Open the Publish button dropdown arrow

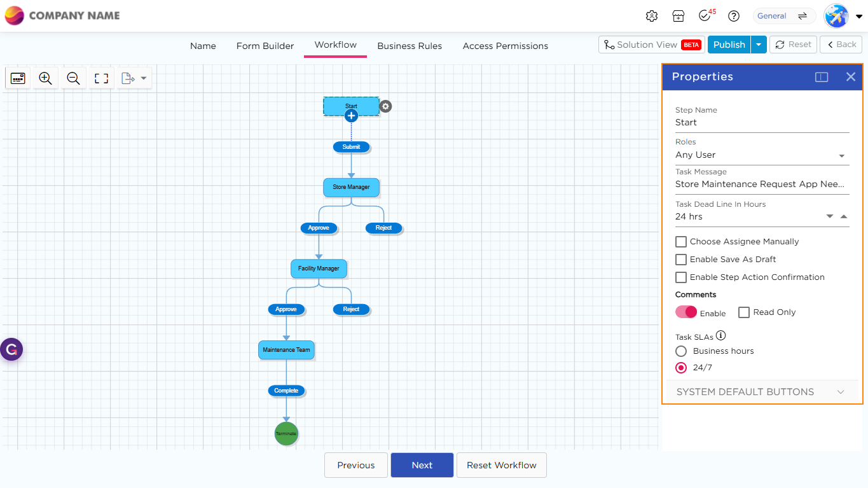pos(759,45)
